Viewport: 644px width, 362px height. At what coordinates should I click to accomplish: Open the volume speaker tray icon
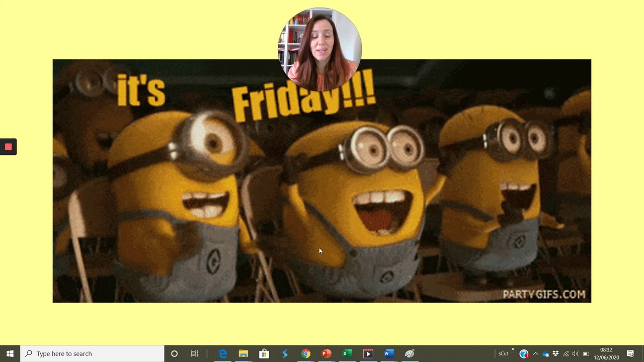tap(576, 354)
